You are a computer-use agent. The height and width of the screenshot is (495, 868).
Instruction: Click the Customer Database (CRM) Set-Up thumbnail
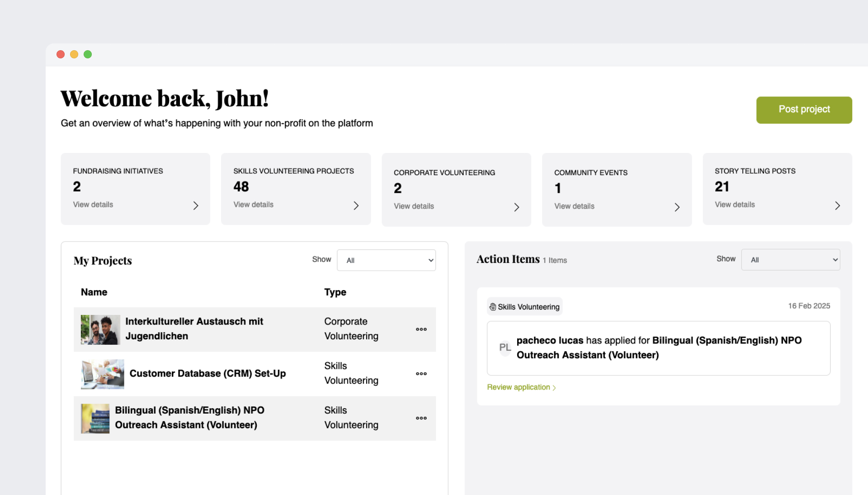(x=102, y=374)
